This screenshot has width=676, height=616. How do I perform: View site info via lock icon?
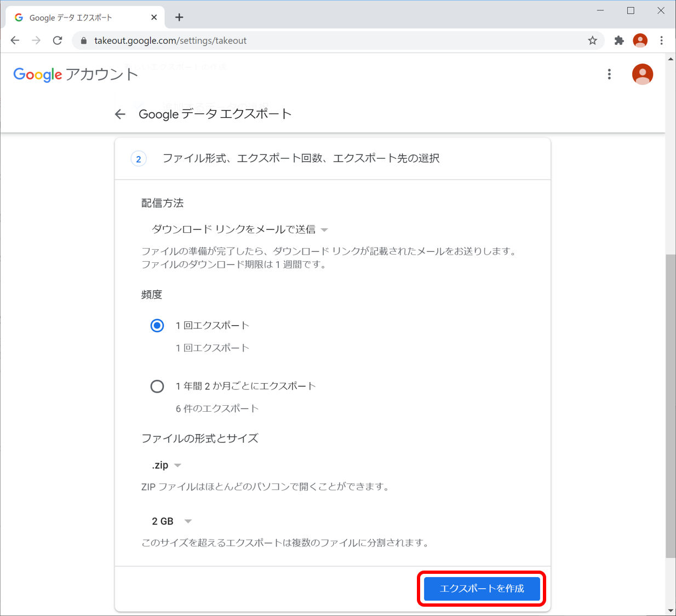(84, 41)
